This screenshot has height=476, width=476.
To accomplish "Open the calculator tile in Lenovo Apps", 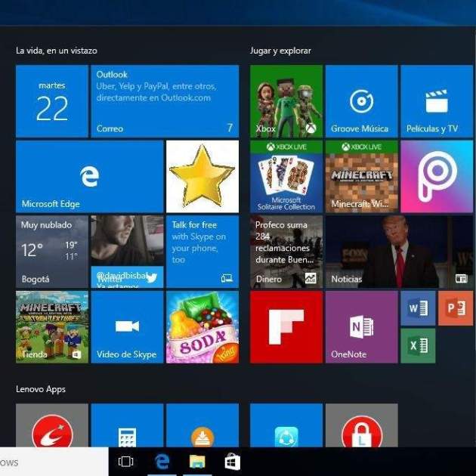I will click(x=127, y=425).
